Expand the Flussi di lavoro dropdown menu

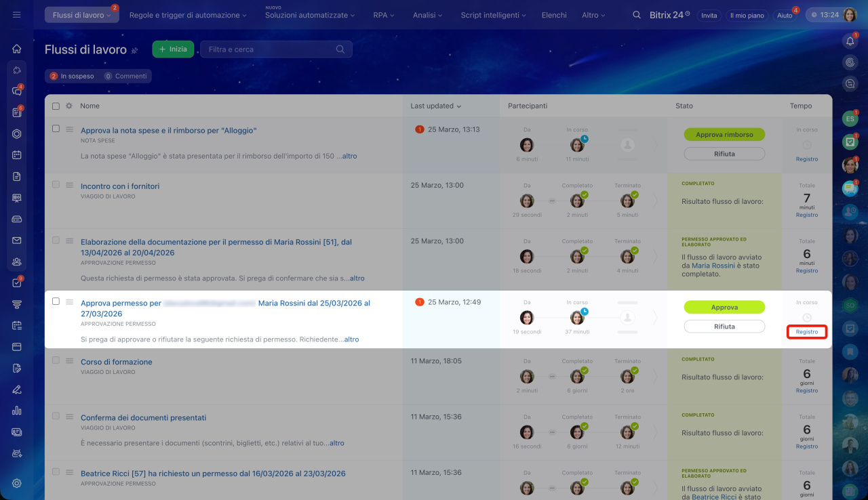pyautogui.click(x=81, y=15)
